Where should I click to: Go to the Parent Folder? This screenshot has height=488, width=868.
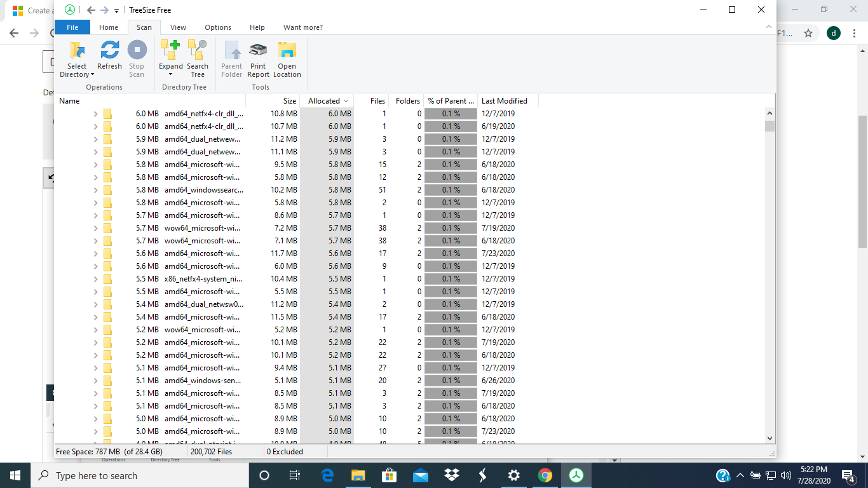[x=231, y=59]
